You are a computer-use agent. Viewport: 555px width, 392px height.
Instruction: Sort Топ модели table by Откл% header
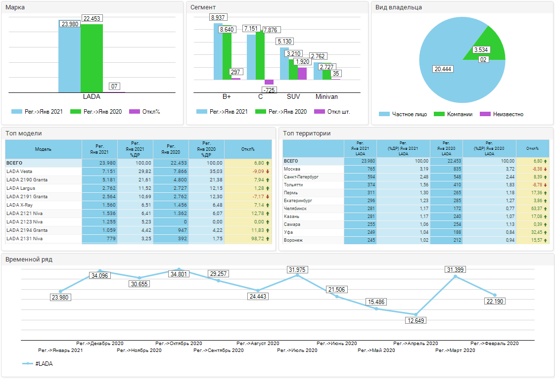pyautogui.click(x=248, y=149)
